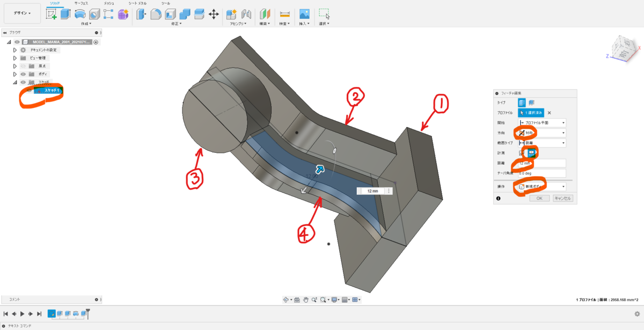Click the Select tool icon

324,14
